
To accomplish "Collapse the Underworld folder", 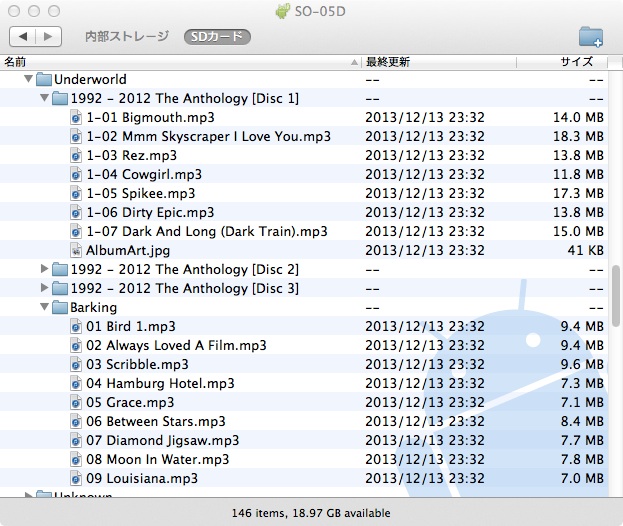I will [28, 79].
